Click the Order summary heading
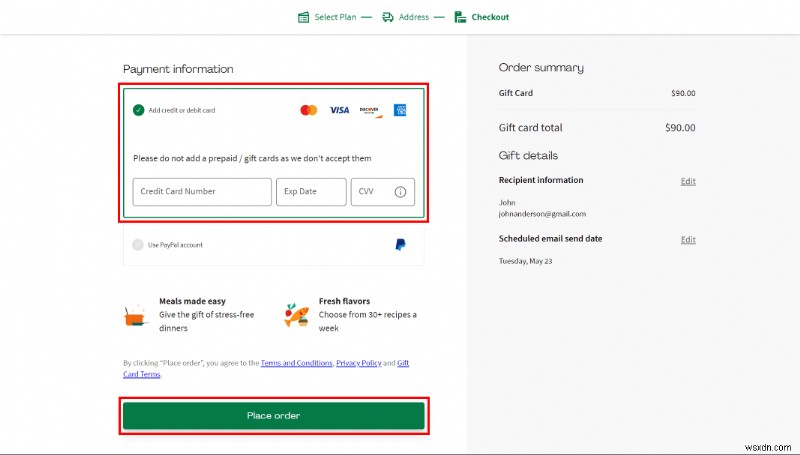Viewport: 800px width, 455px height. [541, 68]
